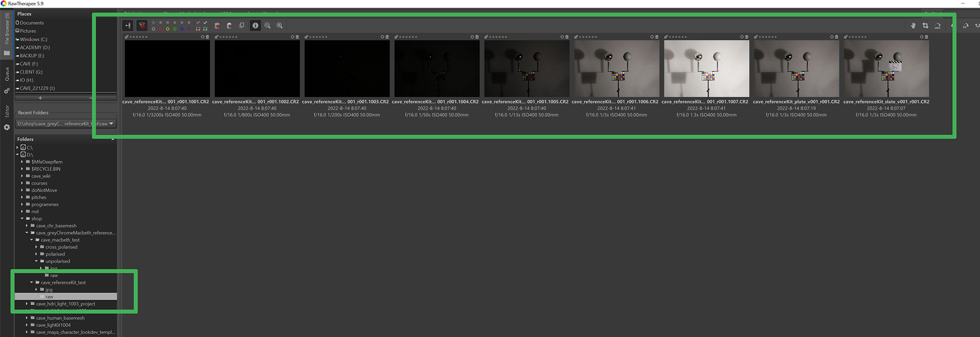Open CAVE_221229 (J:) drive in Places
Screen dimensions: 980x337
[35, 88]
